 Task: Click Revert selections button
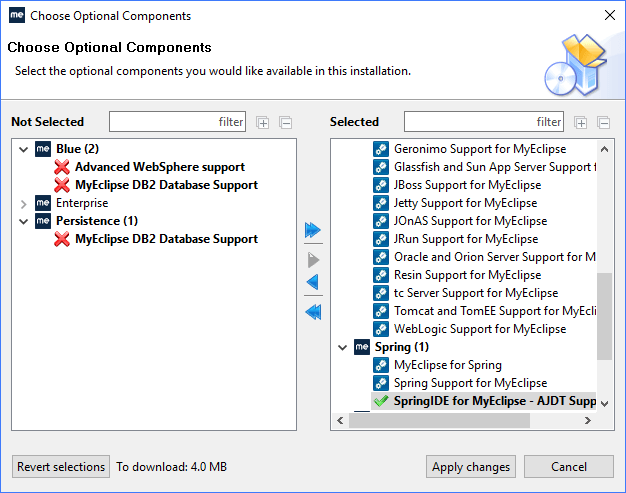coord(61,467)
